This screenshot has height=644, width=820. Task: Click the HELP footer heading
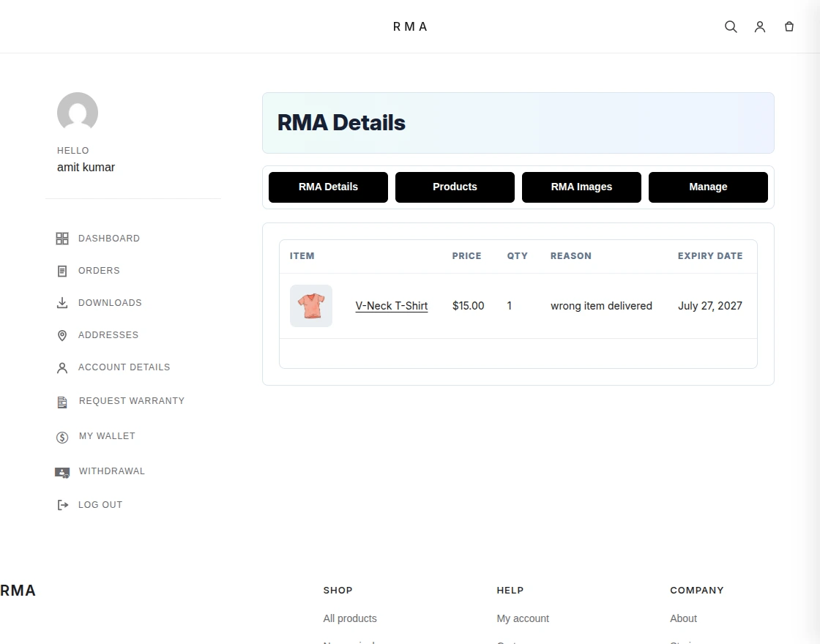point(510,590)
